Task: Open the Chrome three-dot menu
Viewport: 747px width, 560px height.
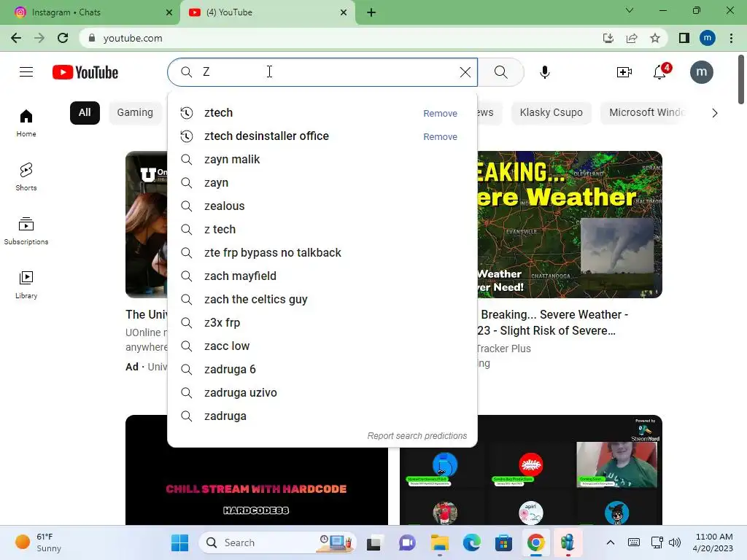Action: (x=731, y=38)
